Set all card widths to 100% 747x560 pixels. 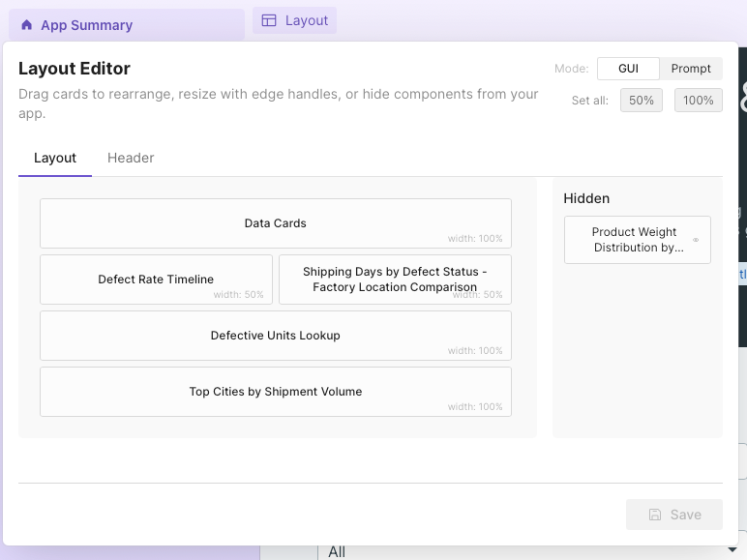click(698, 101)
